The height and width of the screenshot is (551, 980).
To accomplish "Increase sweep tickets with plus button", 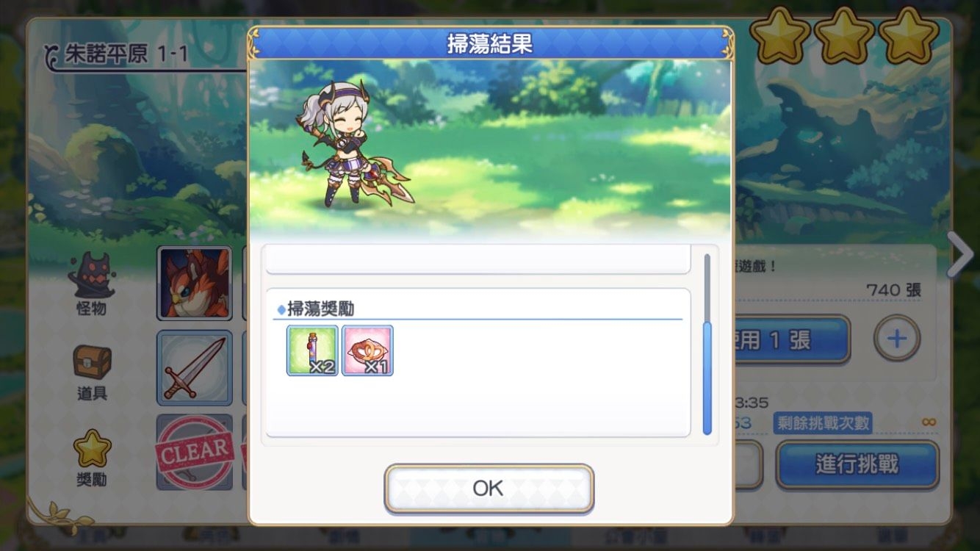I will (x=896, y=339).
